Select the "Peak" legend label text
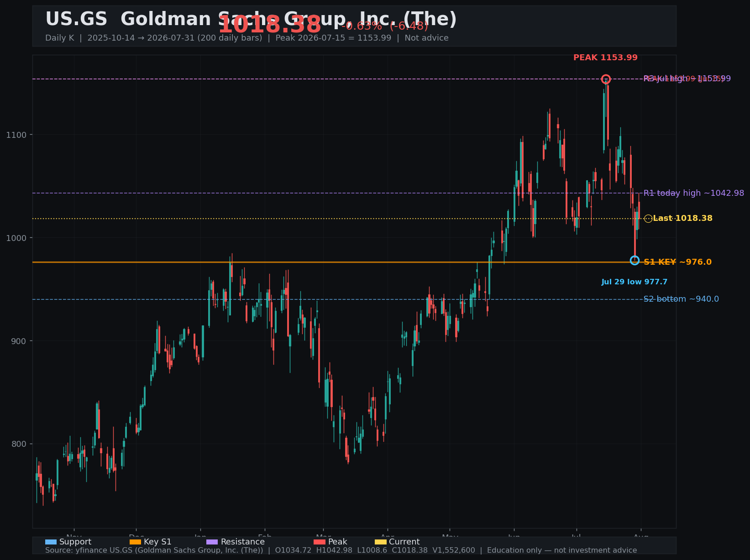 point(338,542)
